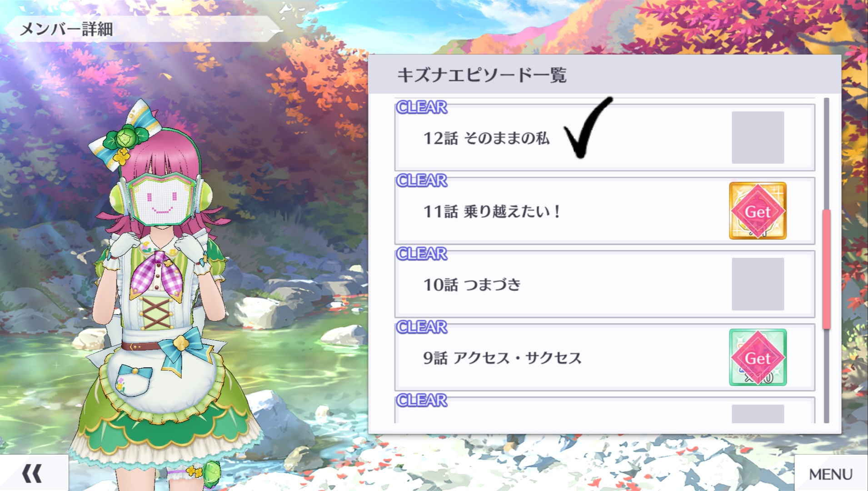Click the CLEAR badge on episode 11
The width and height of the screenshot is (868, 491).
tap(421, 180)
